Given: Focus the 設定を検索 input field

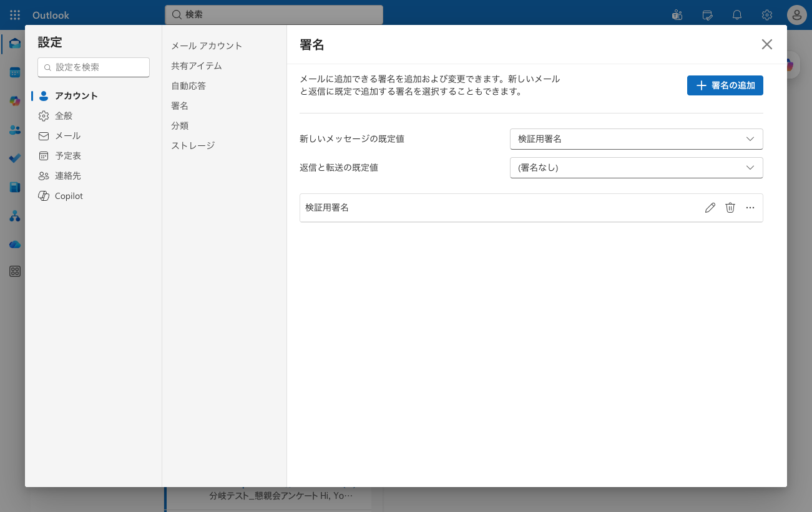Looking at the screenshot, I should (94, 67).
